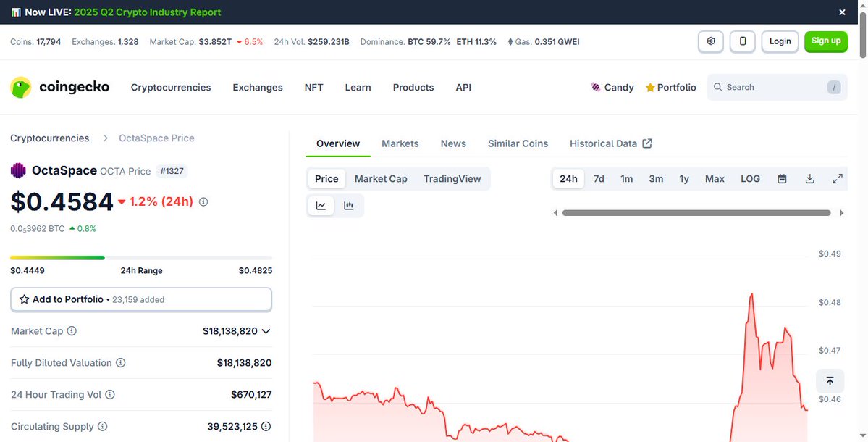Click Fully Diluted Valuation info icon
868x442 pixels.
pyautogui.click(x=120, y=363)
